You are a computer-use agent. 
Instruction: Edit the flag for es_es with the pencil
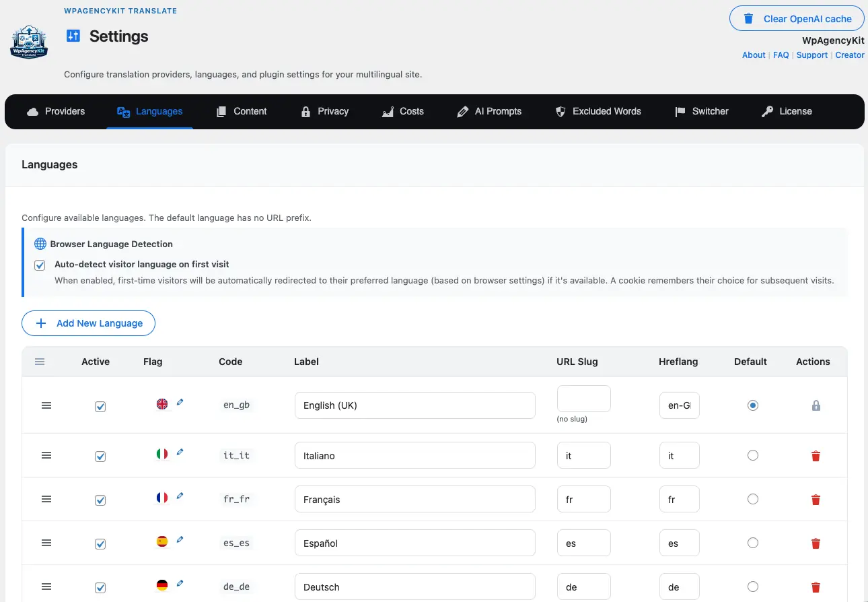180,540
